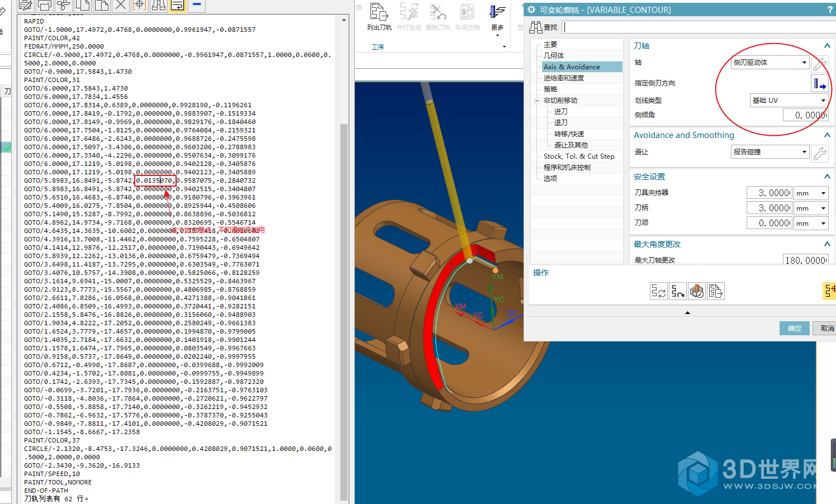Click the listing window vertical scrollbar up arrow

click(344, 20)
